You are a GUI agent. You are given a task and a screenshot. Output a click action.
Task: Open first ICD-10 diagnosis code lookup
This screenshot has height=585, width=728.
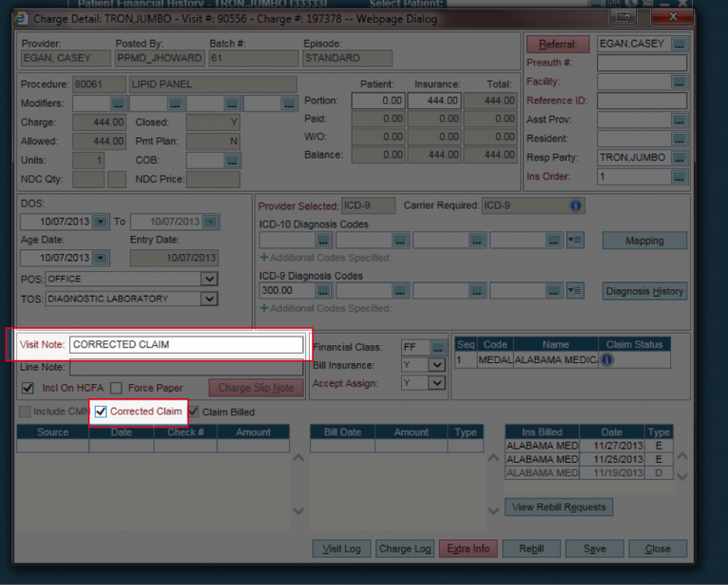[323, 241]
